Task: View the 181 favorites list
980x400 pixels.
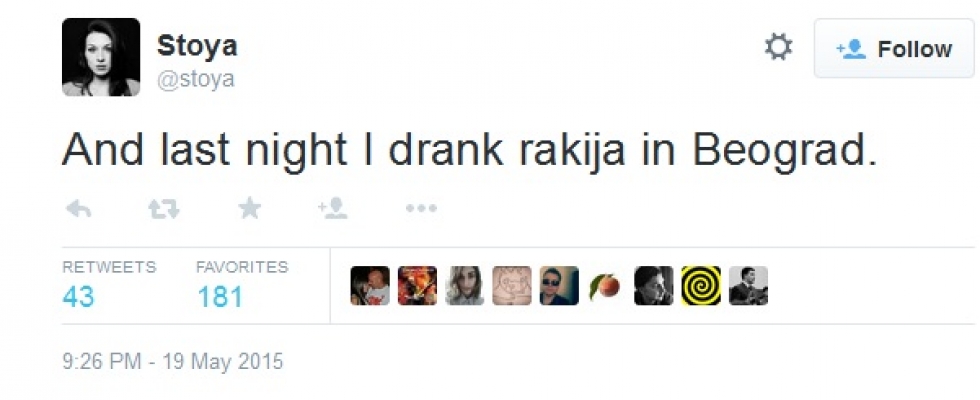Action: [220, 297]
